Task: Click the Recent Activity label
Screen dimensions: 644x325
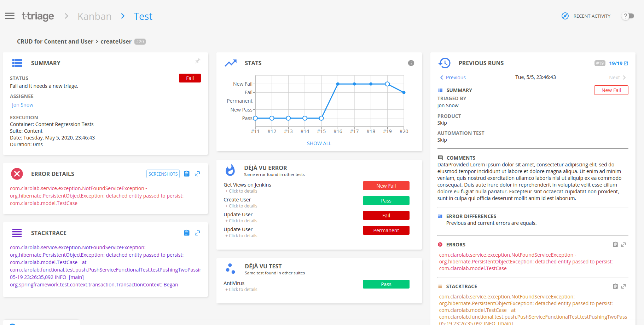Action: click(x=592, y=16)
